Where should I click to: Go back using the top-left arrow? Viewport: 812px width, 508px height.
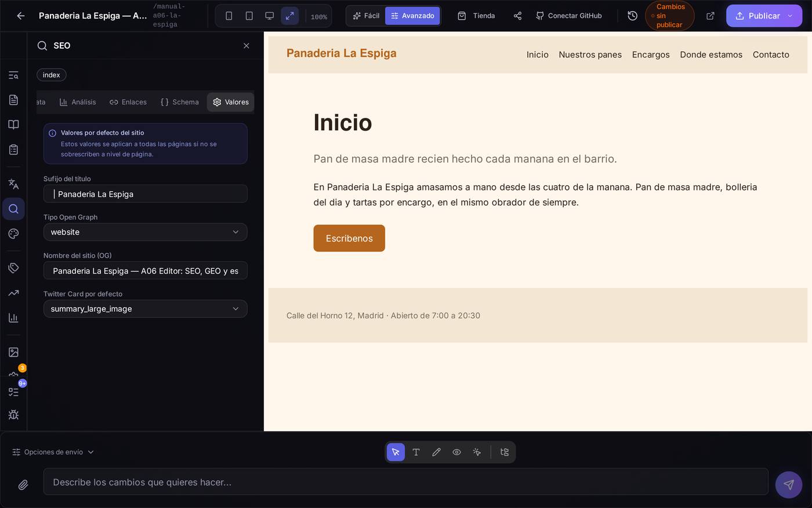pos(21,16)
